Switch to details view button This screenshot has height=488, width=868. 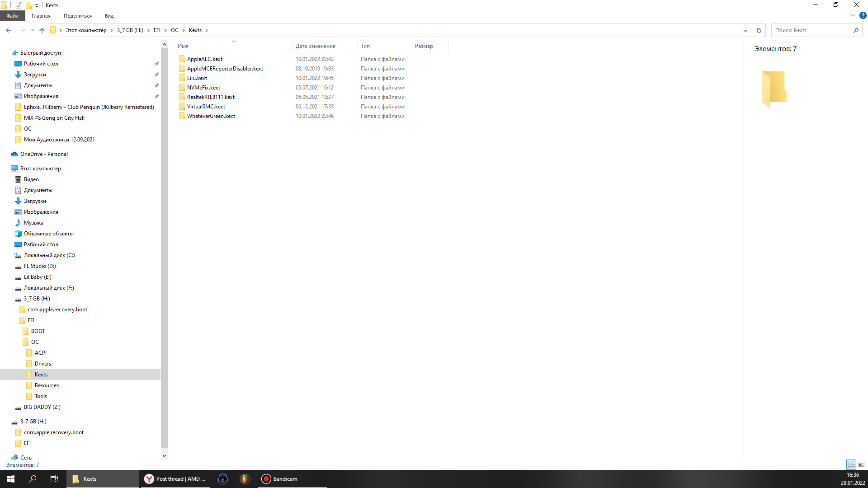[x=851, y=464]
